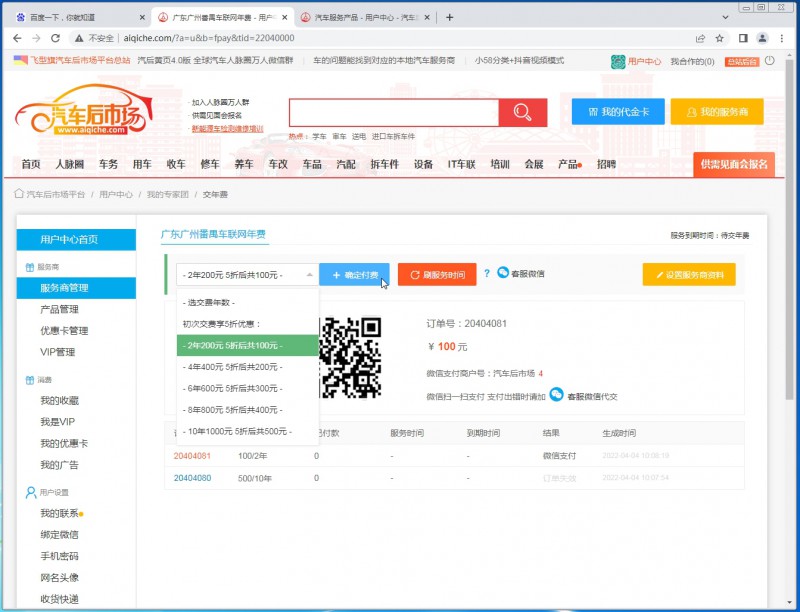Collapse the fee years dropdown box
800x612 pixels.
tap(247, 275)
